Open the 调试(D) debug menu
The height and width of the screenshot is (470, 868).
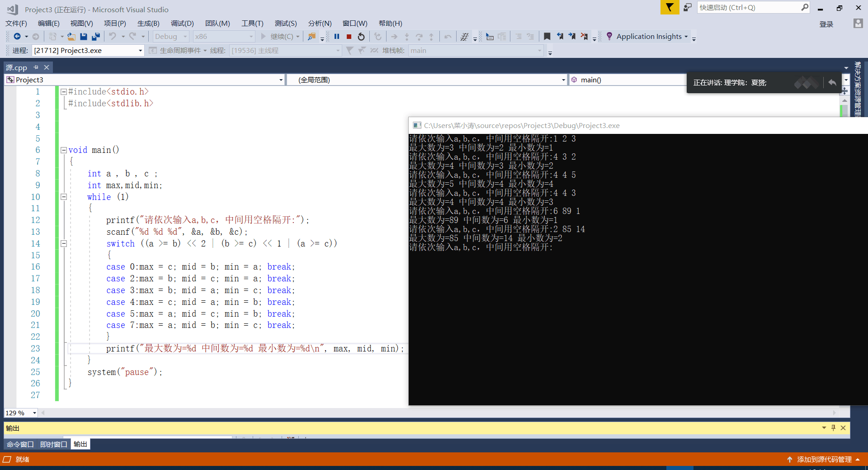(x=182, y=24)
